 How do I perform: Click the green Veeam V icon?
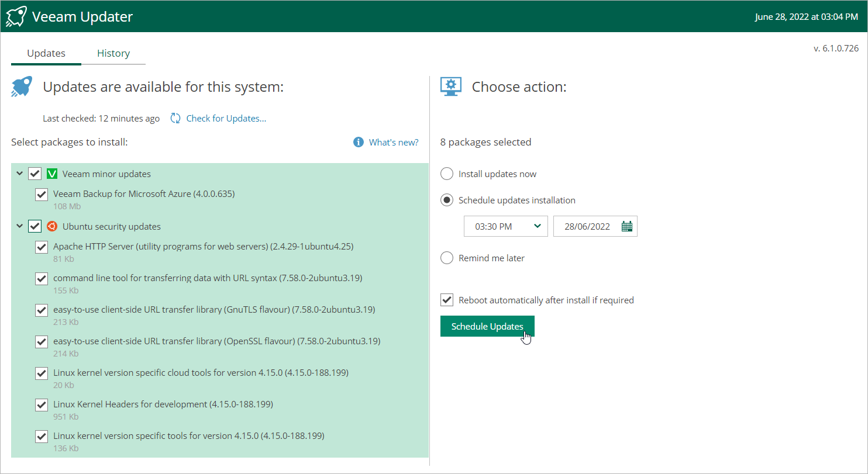point(52,174)
